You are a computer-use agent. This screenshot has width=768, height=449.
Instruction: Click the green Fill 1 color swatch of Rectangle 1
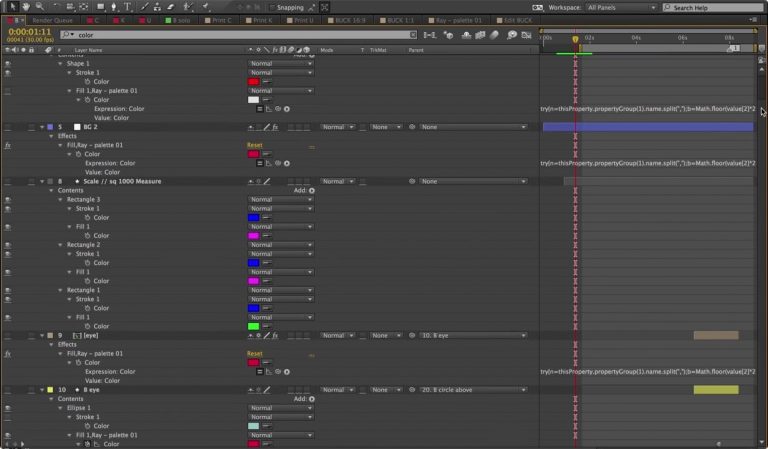pos(253,326)
